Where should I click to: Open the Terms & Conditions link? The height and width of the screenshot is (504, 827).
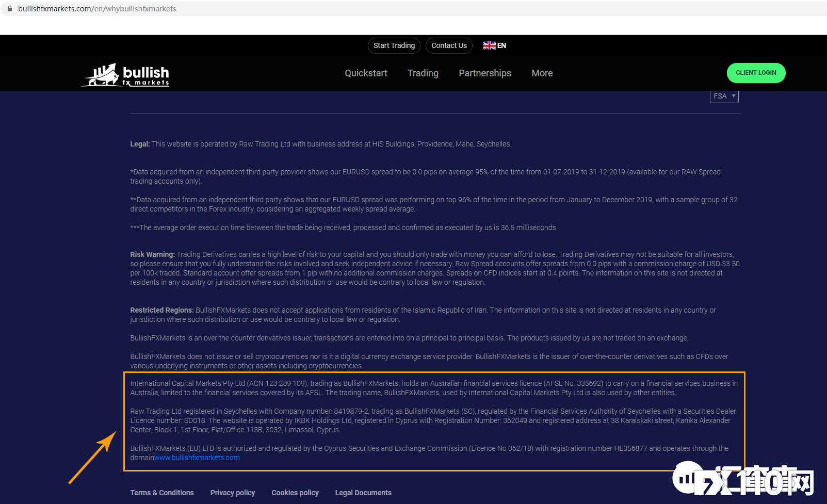pos(162,493)
